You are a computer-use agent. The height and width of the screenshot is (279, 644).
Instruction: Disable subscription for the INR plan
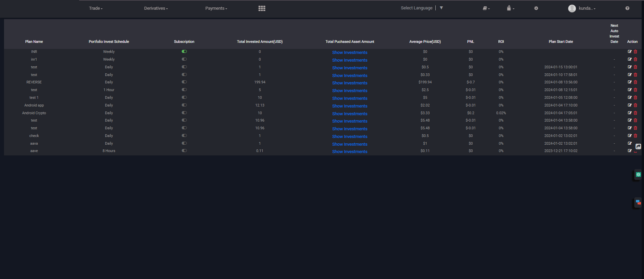point(184,52)
